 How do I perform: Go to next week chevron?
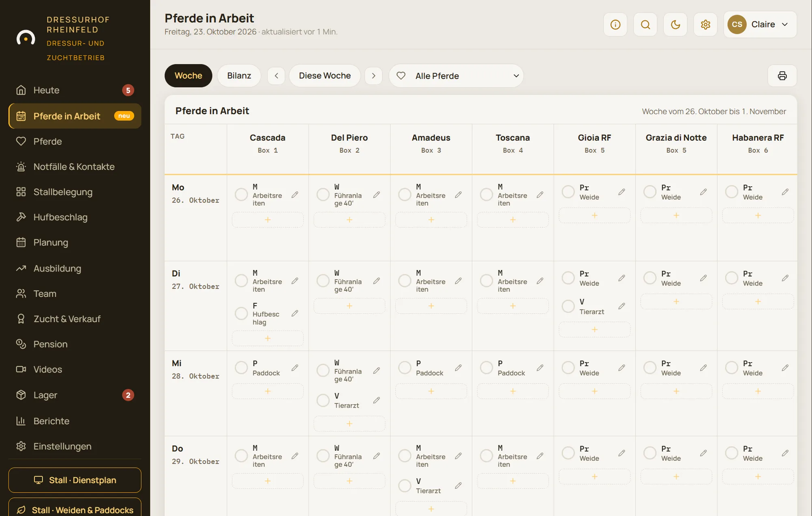(x=373, y=76)
